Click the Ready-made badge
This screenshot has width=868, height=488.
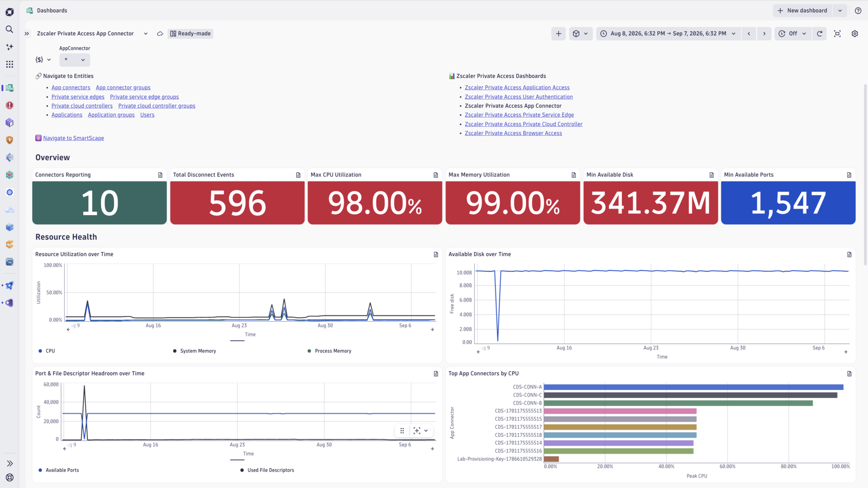coord(190,33)
